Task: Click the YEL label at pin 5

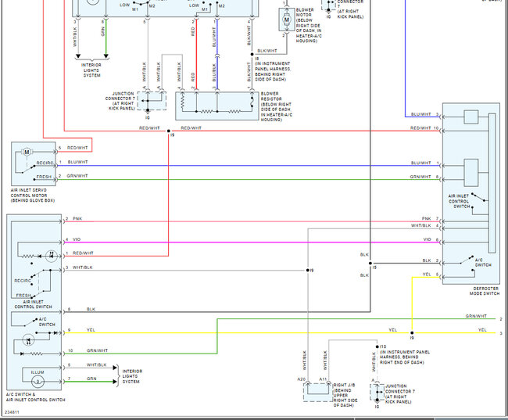Action: click(x=427, y=275)
